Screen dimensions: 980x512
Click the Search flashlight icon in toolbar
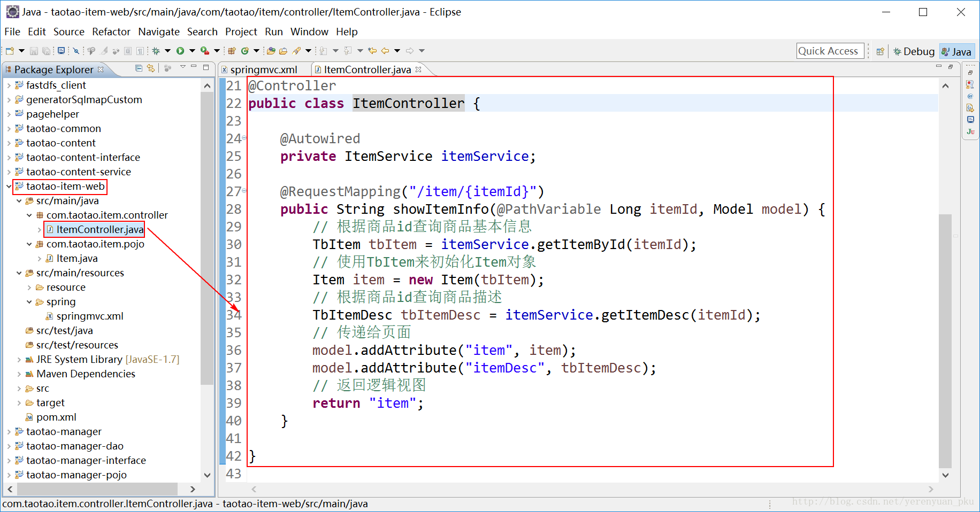pos(296,51)
